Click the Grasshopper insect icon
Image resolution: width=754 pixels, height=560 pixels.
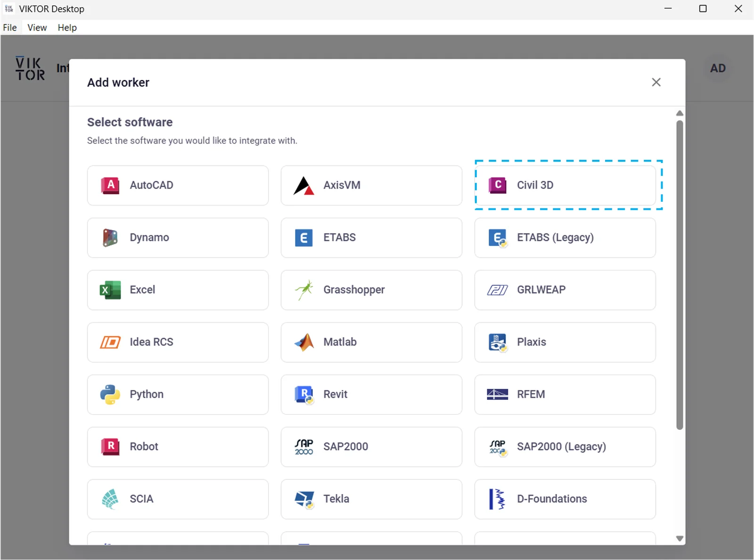coord(304,290)
